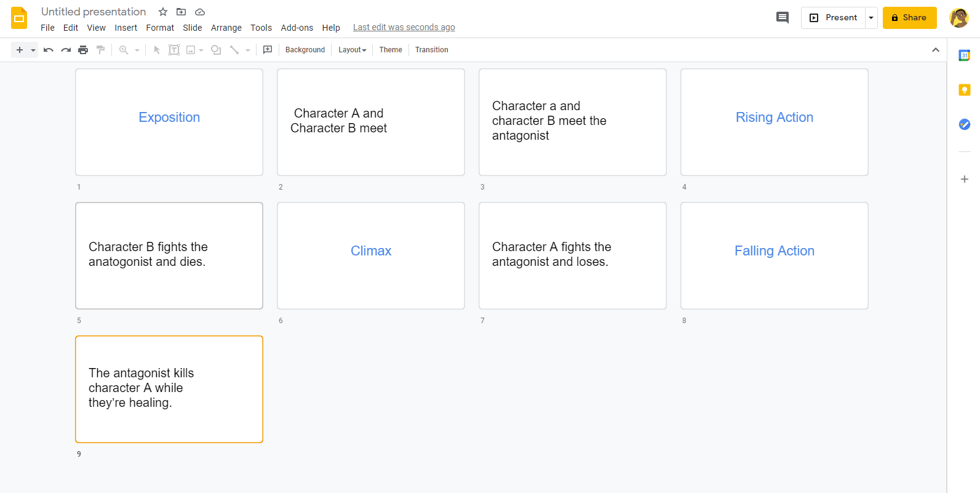Open the comment history icon
980x493 pixels.
[782, 18]
